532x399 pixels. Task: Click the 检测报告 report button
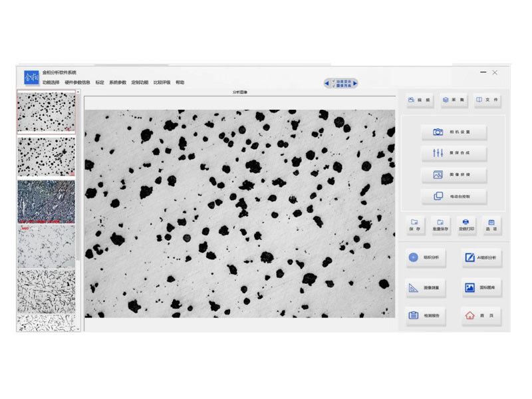pyautogui.click(x=426, y=315)
